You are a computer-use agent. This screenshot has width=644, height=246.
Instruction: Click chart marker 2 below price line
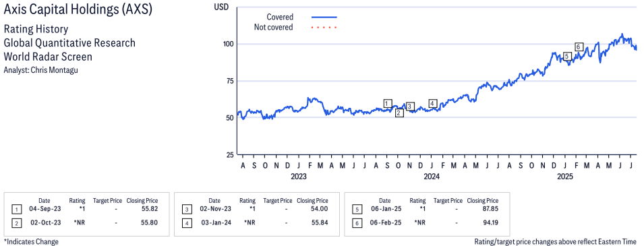(x=399, y=113)
